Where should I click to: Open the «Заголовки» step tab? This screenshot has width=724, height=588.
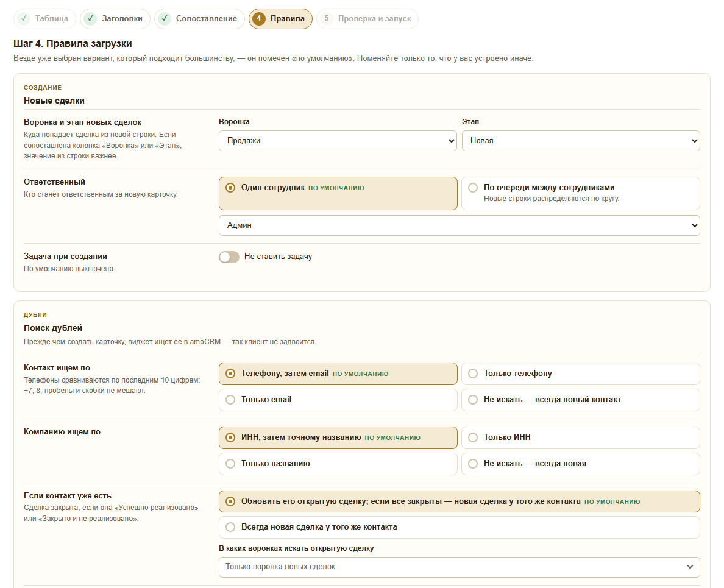(x=115, y=19)
